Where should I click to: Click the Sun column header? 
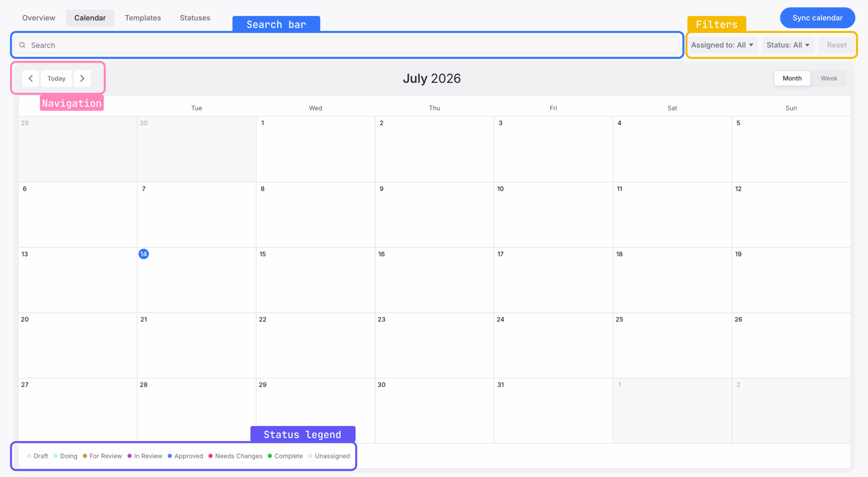[791, 108]
